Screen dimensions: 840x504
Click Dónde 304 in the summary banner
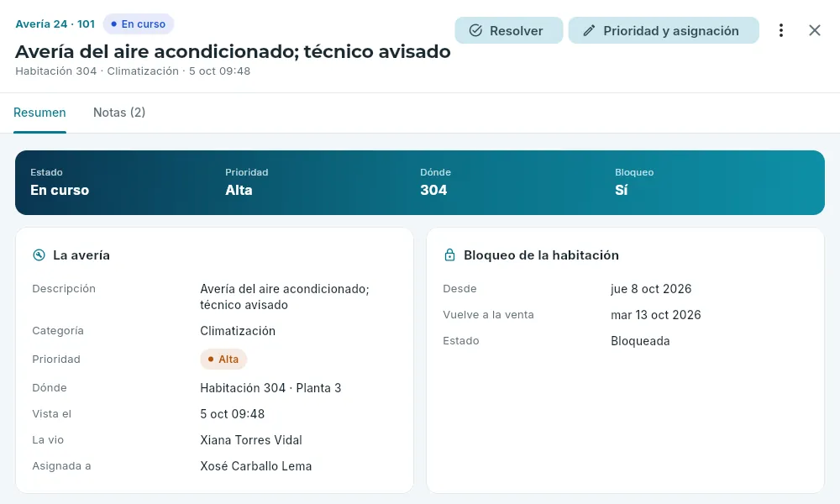pyautogui.click(x=435, y=182)
